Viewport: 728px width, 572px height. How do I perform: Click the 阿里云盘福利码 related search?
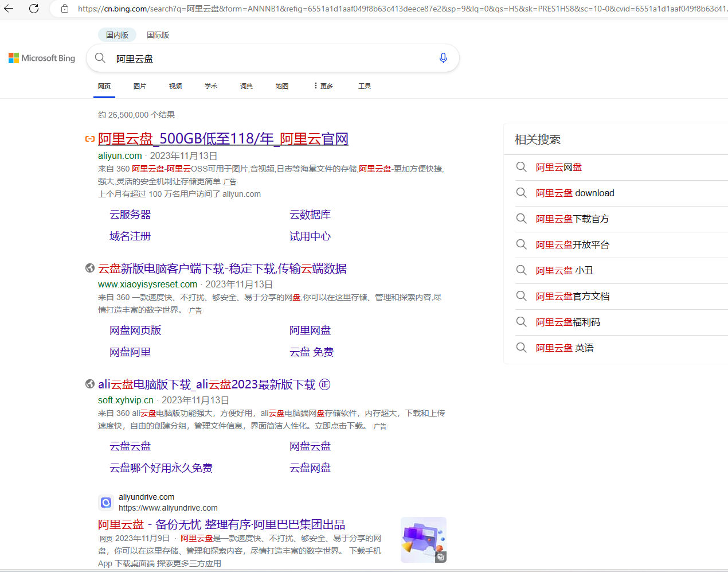(568, 322)
